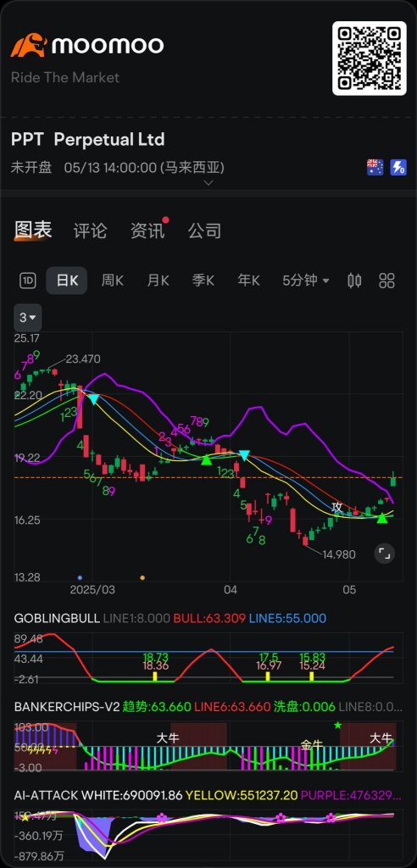Tap the 14.980 low price label
This screenshot has width=417, height=868.
click(338, 554)
